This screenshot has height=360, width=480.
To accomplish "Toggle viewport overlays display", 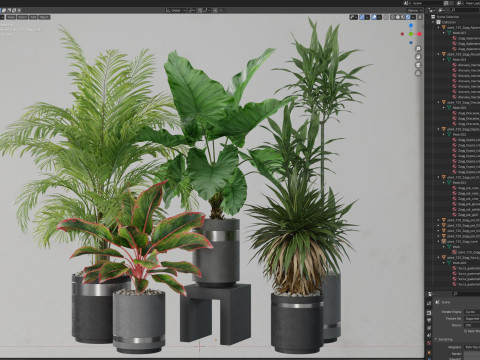I will tap(374, 17).
